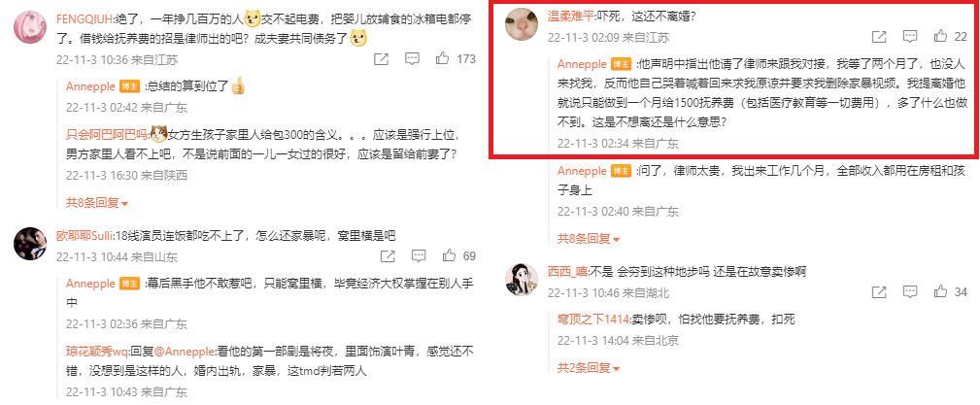This screenshot has width=980, height=405.
Task: Like FENGQIUH's comment with 173 likes
Action: click(443, 59)
